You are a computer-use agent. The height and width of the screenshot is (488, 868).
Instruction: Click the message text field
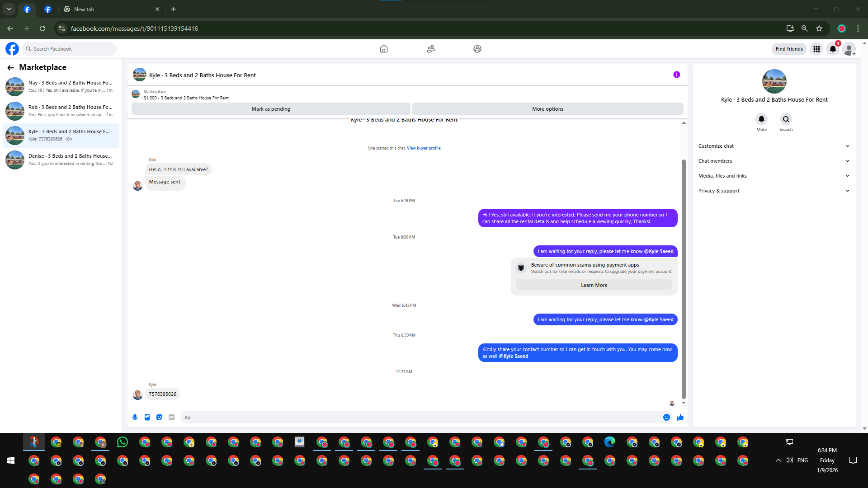[x=420, y=418]
